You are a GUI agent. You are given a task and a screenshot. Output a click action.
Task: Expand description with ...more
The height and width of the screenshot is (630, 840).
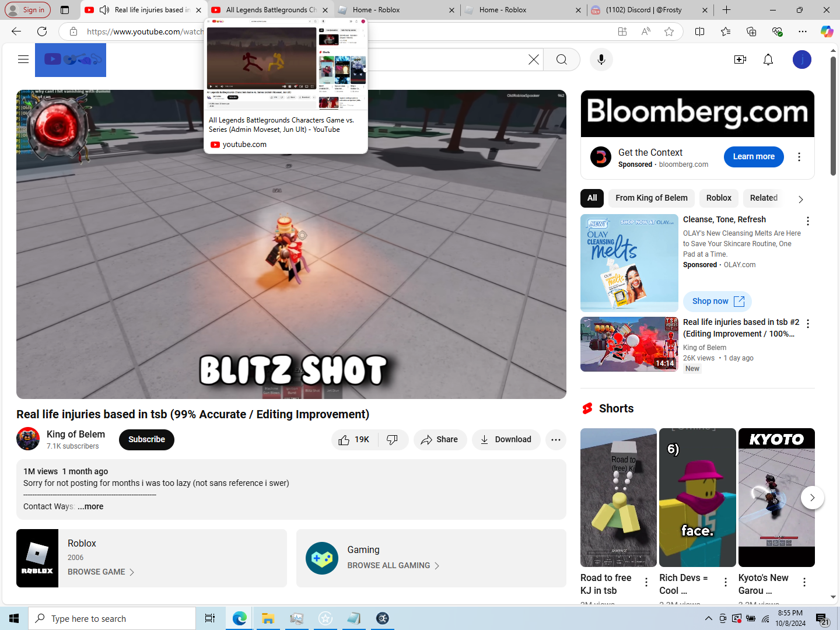[x=90, y=506]
